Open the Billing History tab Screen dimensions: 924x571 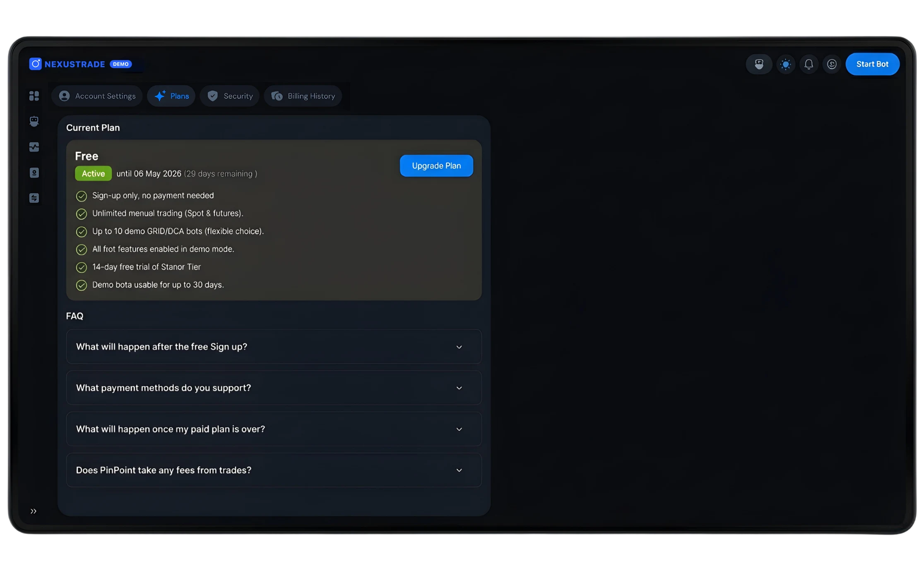303,96
